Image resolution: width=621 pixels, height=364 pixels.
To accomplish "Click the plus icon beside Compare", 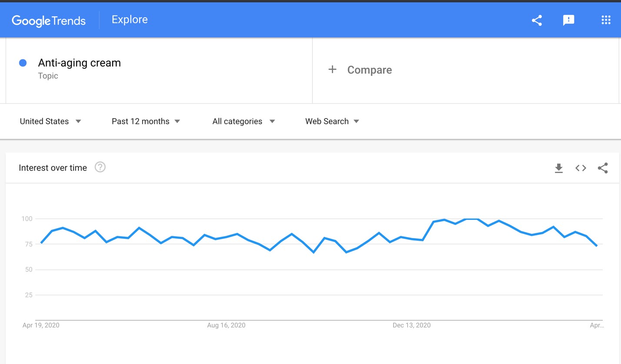I will (x=332, y=69).
